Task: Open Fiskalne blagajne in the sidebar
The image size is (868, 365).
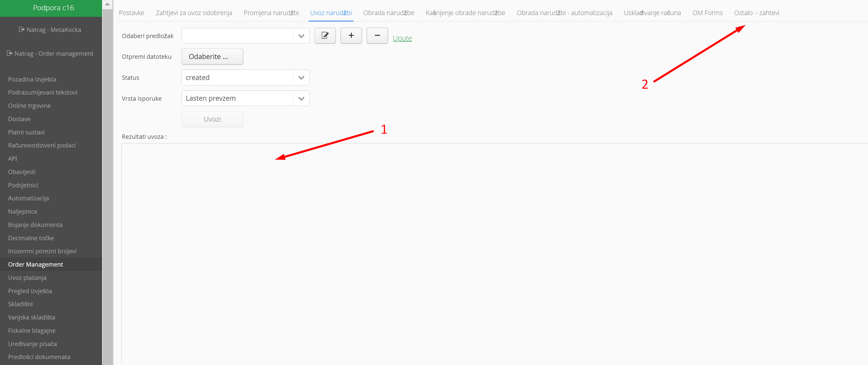Action: pos(32,331)
